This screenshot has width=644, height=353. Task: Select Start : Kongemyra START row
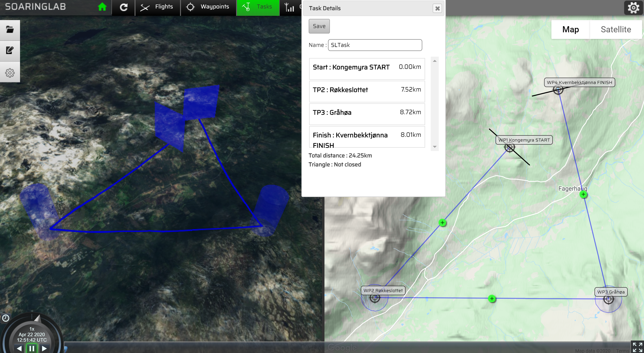(367, 69)
